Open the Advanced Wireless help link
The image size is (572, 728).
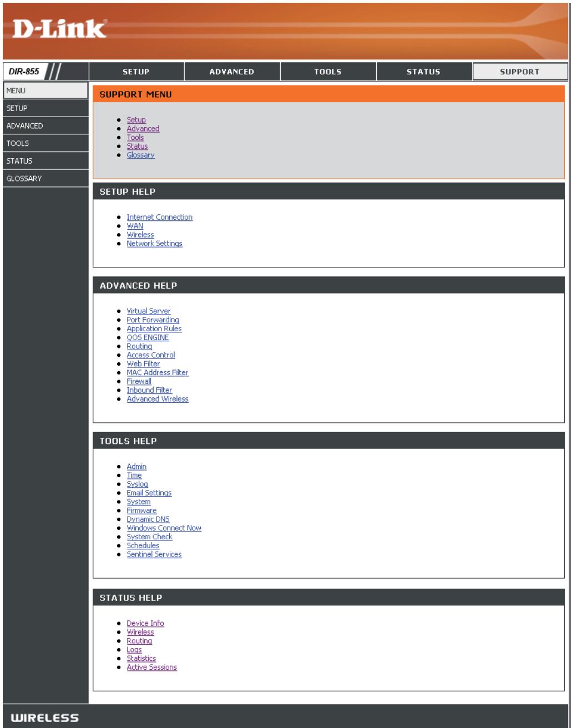[158, 400]
